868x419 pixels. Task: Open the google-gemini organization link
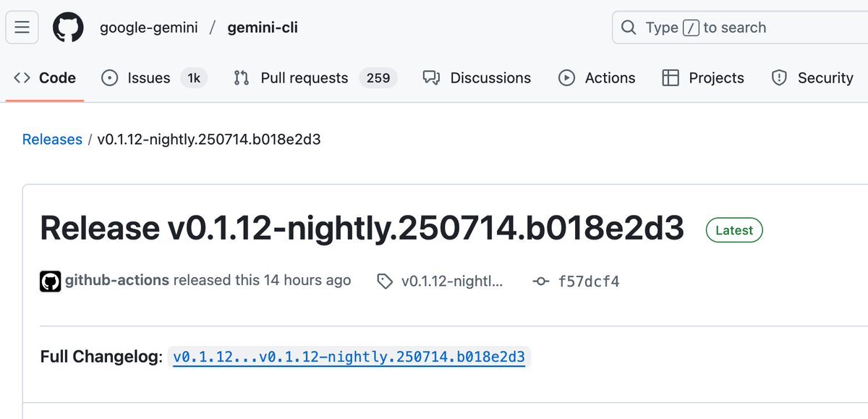click(150, 27)
